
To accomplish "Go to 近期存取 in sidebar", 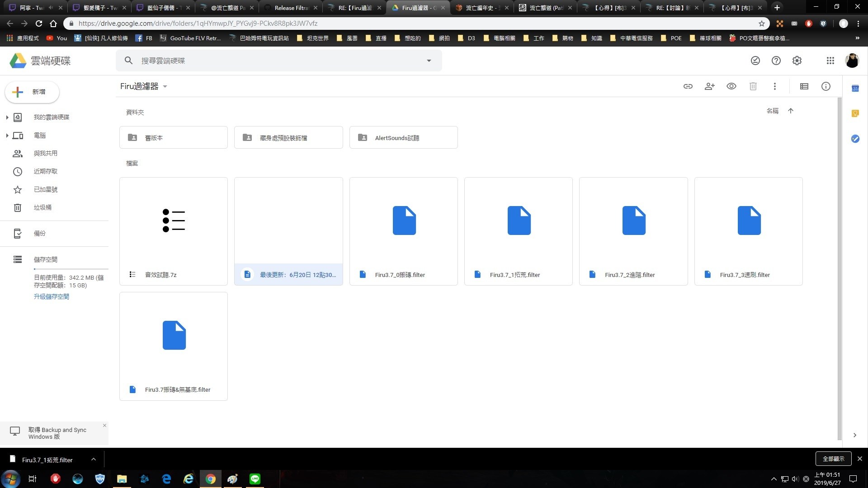I will [x=45, y=171].
